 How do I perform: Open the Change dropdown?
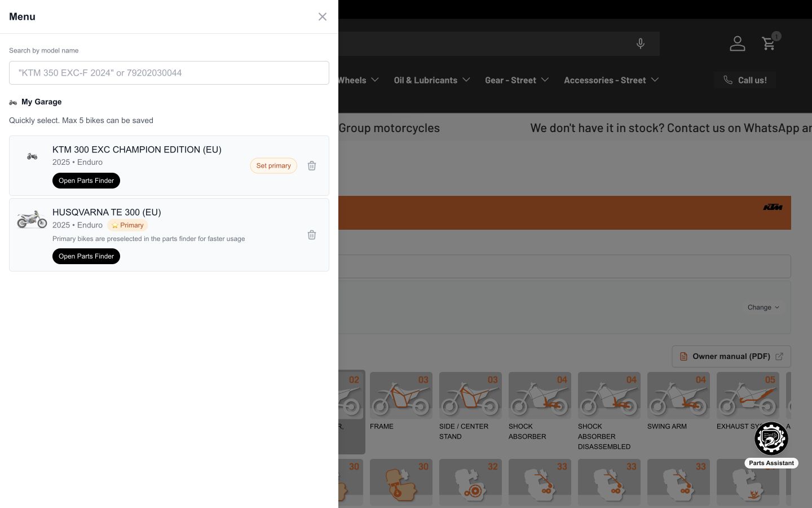click(764, 308)
